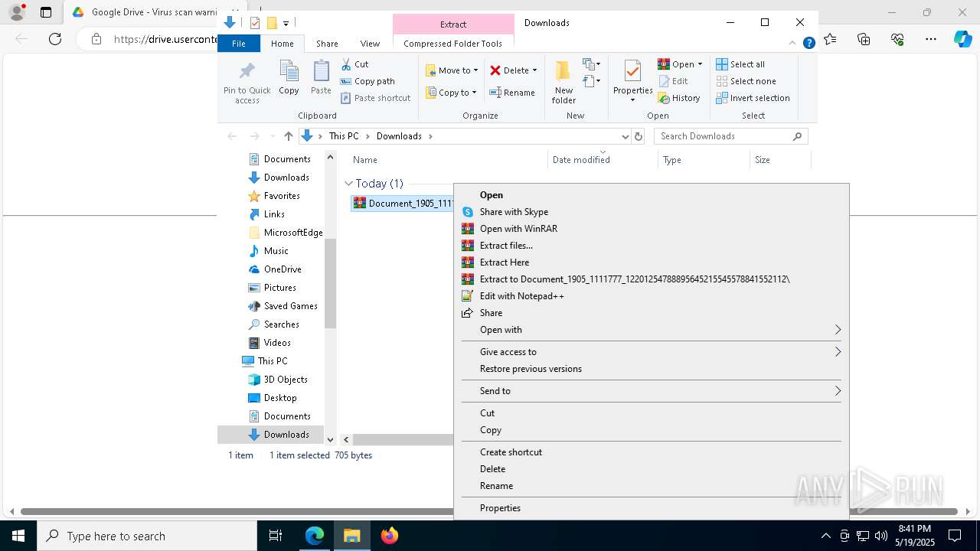The image size is (980, 551).
Task: Click Invert selection in the ribbon
Action: coord(753,98)
